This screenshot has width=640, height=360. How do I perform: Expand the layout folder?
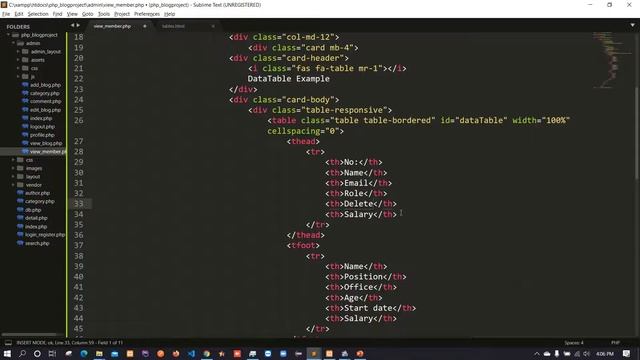click(13, 177)
